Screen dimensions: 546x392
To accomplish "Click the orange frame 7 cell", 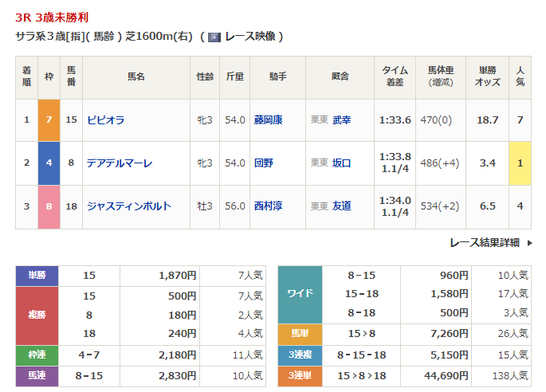I will click(x=49, y=120).
